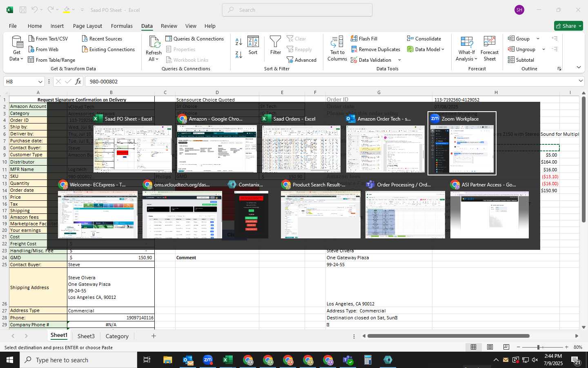588x368 pixels.
Task: Click Remove Duplicates
Action: click(x=375, y=49)
